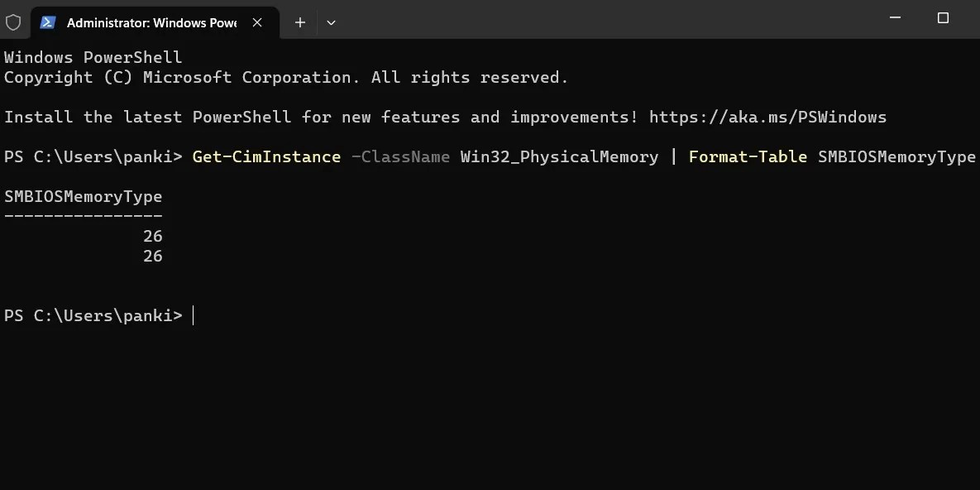The height and width of the screenshot is (490, 980).
Task: Open the tab options chevron menu
Action: pyautogui.click(x=331, y=22)
